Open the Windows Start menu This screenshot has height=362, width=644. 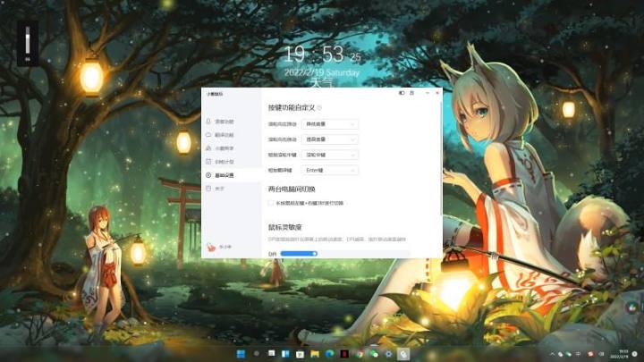click(241, 354)
